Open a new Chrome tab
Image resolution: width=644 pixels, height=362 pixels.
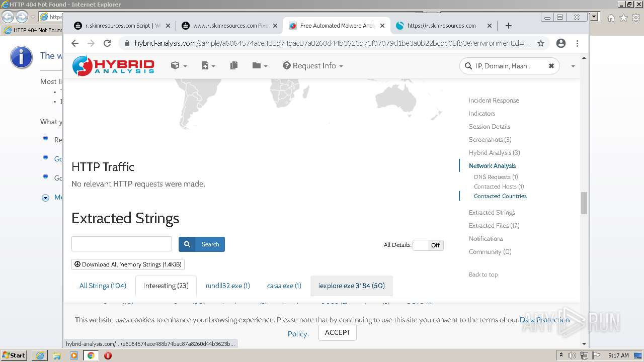tap(508, 26)
